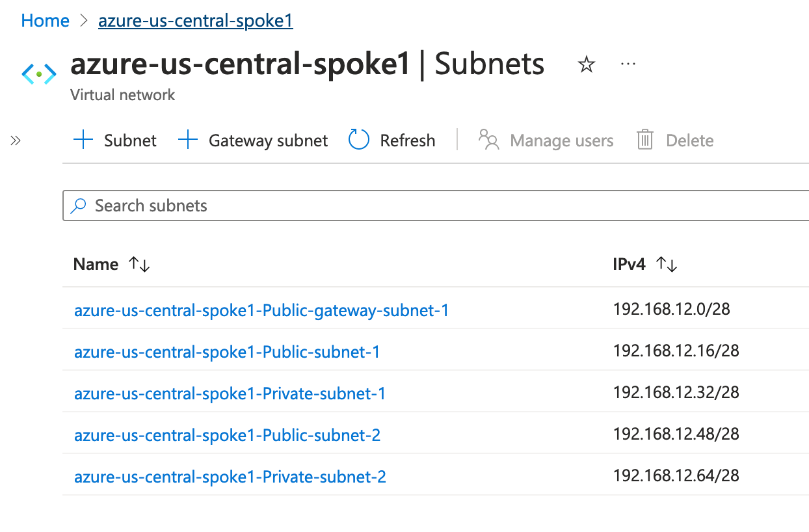Go to Home in the breadcrumb
Image resolution: width=809 pixels, height=532 pixels.
tap(45, 21)
